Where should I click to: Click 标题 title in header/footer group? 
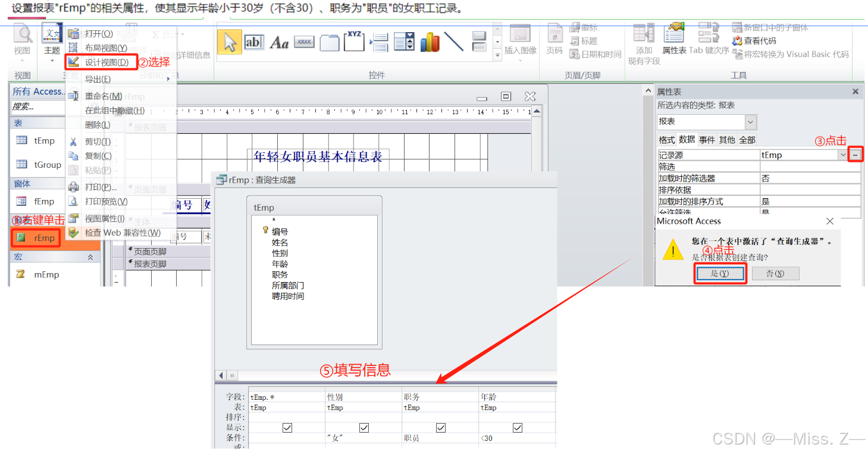584,41
